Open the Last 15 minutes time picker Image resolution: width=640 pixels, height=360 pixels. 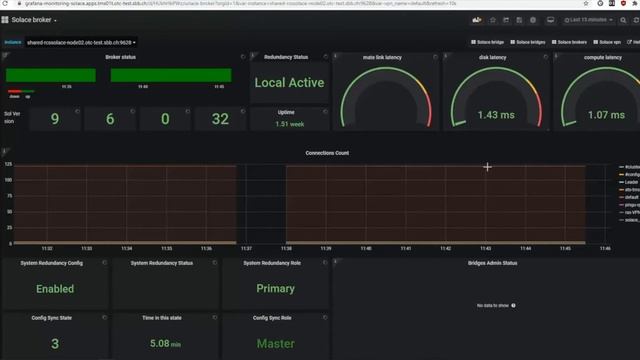pos(588,20)
